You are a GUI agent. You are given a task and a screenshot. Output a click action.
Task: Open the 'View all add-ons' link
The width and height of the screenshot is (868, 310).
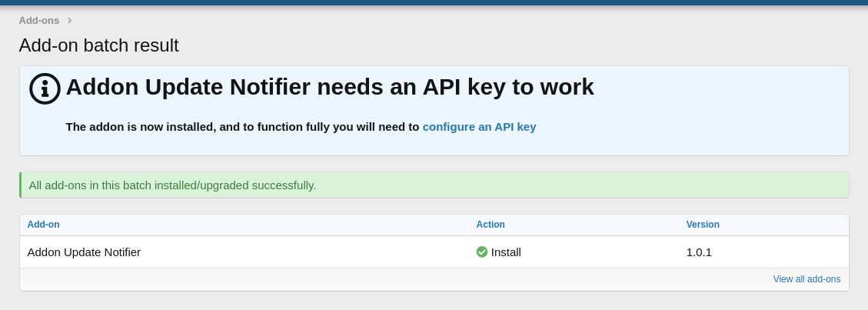[806, 279]
